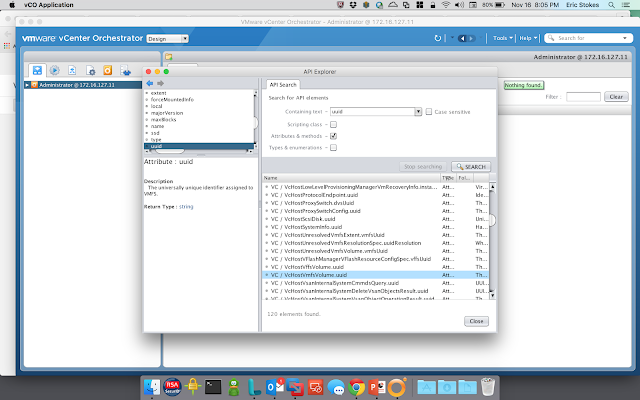This screenshot has height=400, width=640.
Task: Select the forceMountedInfo attribute
Action: click(172, 100)
